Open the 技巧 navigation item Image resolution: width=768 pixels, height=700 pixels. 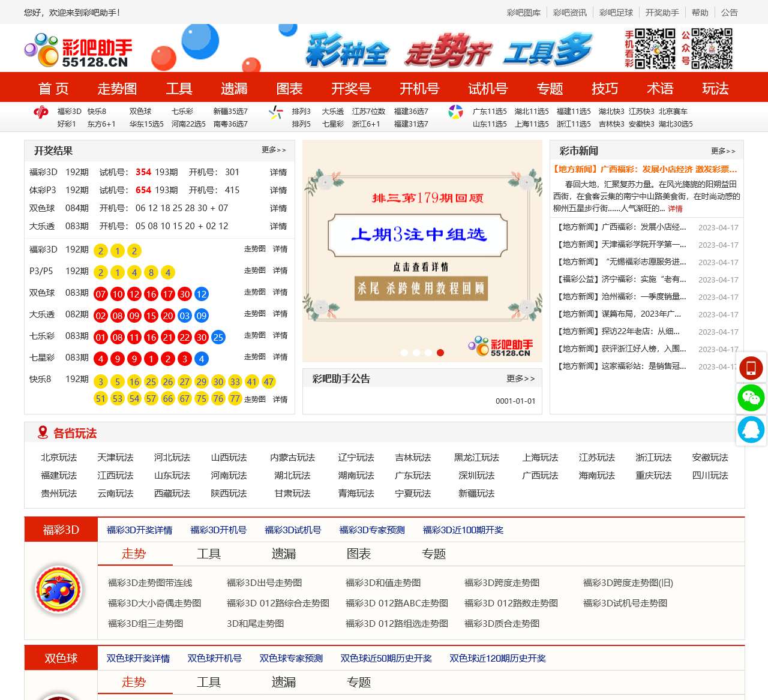click(605, 89)
